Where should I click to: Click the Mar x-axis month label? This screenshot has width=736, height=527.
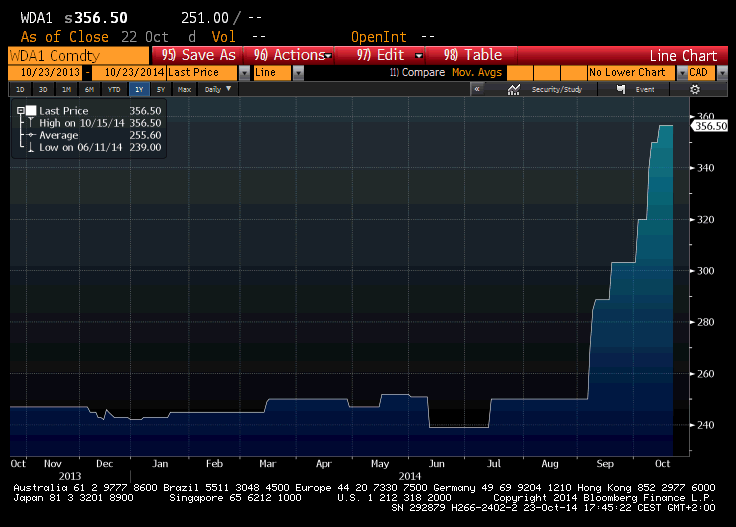[x=268, y=464]
